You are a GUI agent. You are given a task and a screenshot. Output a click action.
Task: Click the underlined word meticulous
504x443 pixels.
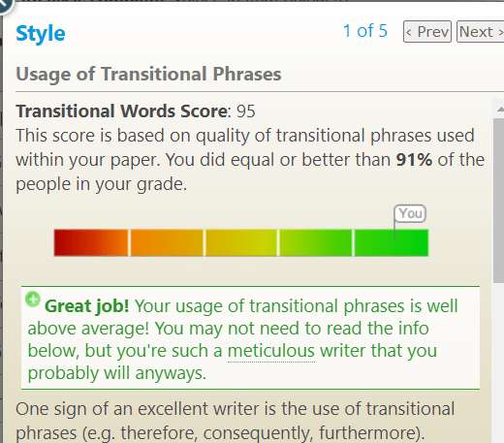[271, 351]
